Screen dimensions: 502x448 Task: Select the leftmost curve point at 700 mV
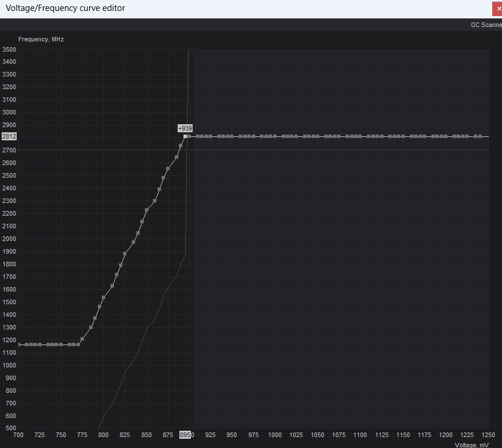19,344
